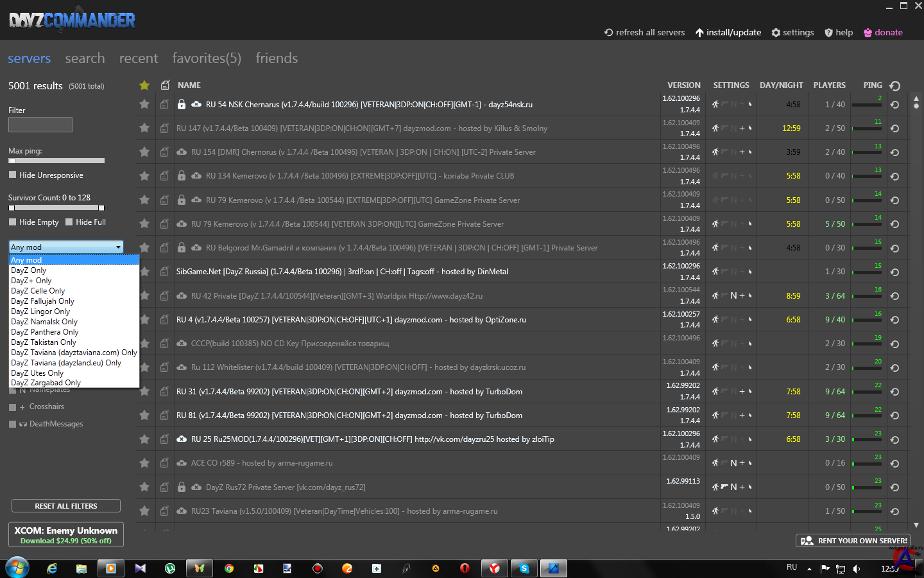Open Chrome from the Windows taskbar
The height and width of the screenshot is (578, 924).
click(x=229, y=568)
